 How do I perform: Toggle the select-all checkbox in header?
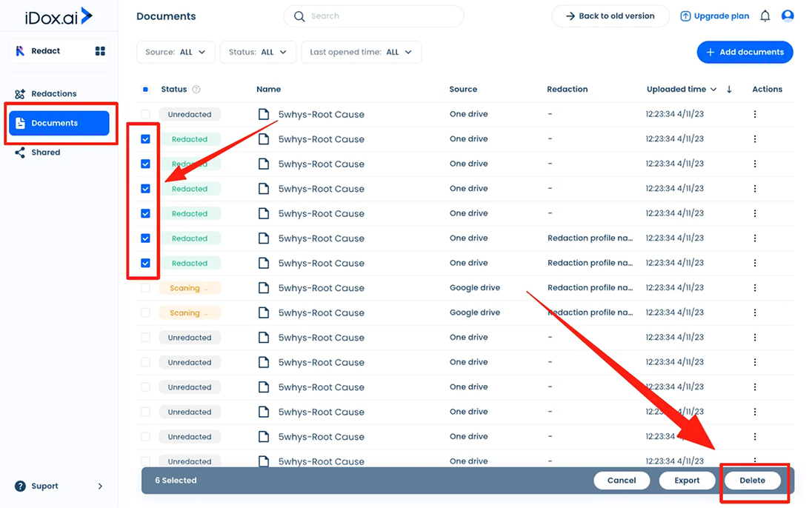coord(146,90)
